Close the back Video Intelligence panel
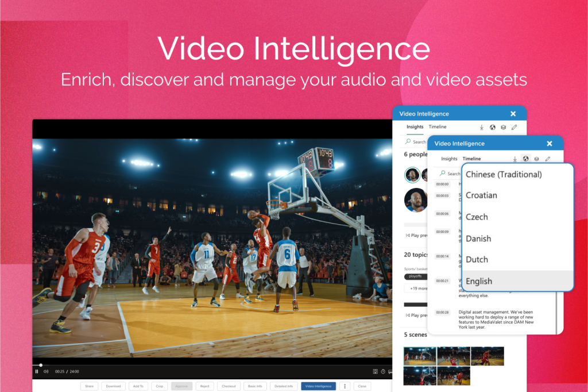The image size is (588, 392). [513, 114]
